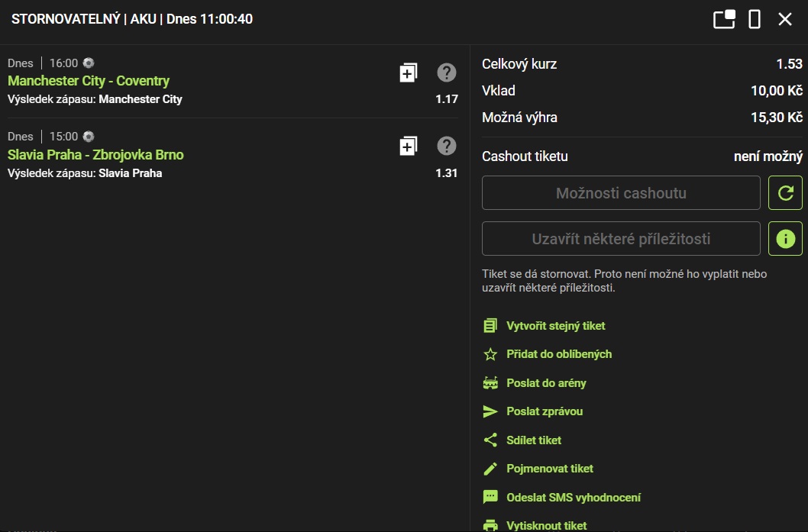Click the Vklad label

point(498,91)
